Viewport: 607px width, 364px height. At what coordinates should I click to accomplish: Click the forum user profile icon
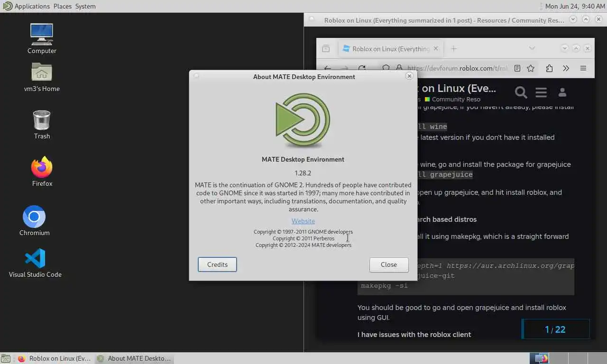click(x=562, y=92)
